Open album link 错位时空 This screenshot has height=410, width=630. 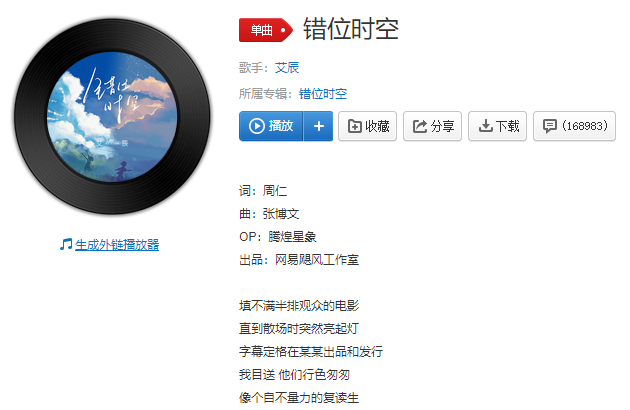coord(323,94)
